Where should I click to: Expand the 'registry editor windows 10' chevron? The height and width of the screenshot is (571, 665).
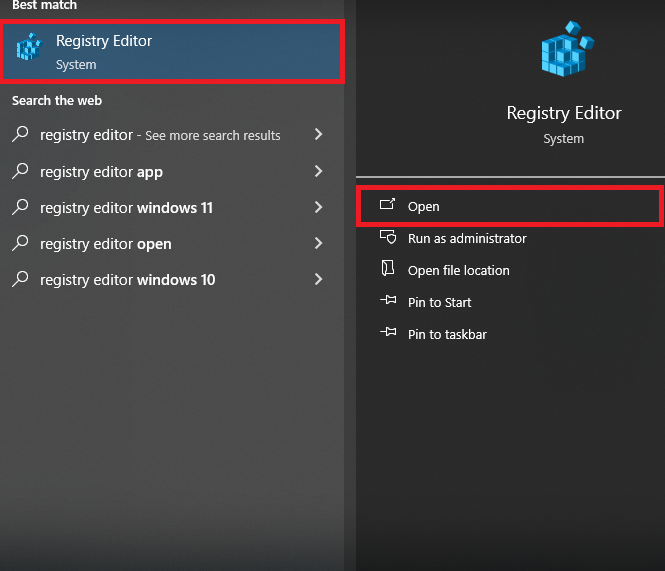tap(318, 280)
